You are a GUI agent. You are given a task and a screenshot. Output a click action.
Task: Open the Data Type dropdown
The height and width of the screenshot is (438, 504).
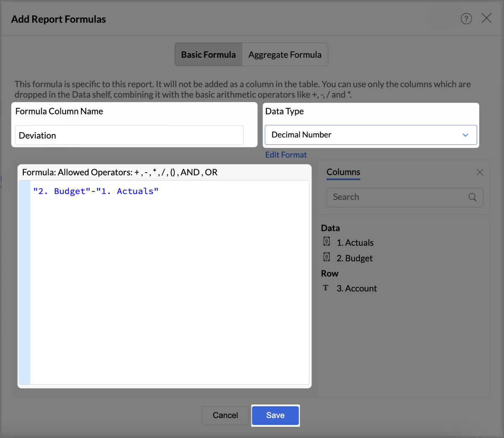click(x=364, y=135)
